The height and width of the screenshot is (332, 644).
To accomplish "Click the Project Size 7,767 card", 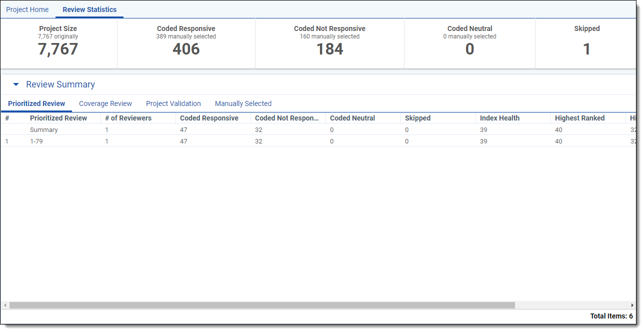I will [x=58, y=43].
